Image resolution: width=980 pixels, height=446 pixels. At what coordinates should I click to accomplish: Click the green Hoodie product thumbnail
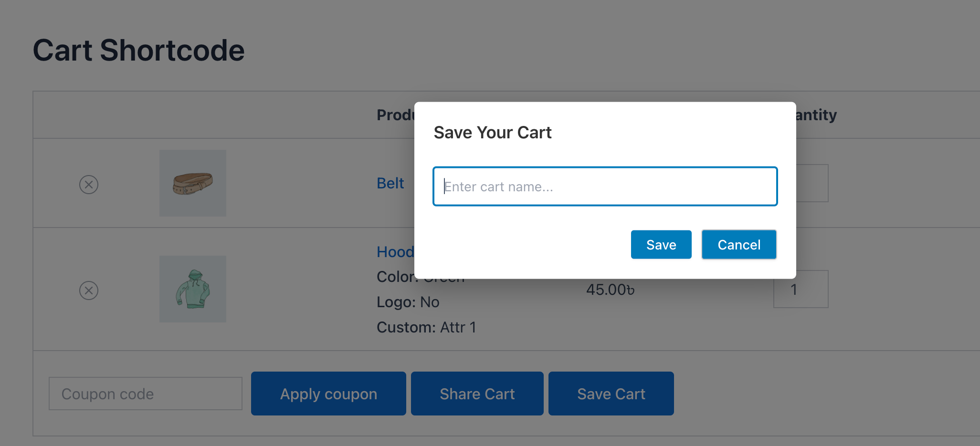[x=193, y=289]
